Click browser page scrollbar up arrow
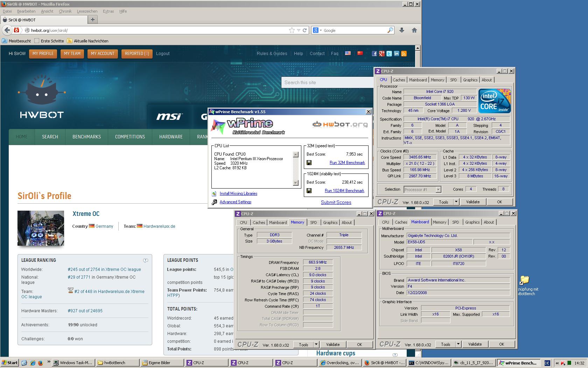 pyautogui.click(x=417, y=48)
